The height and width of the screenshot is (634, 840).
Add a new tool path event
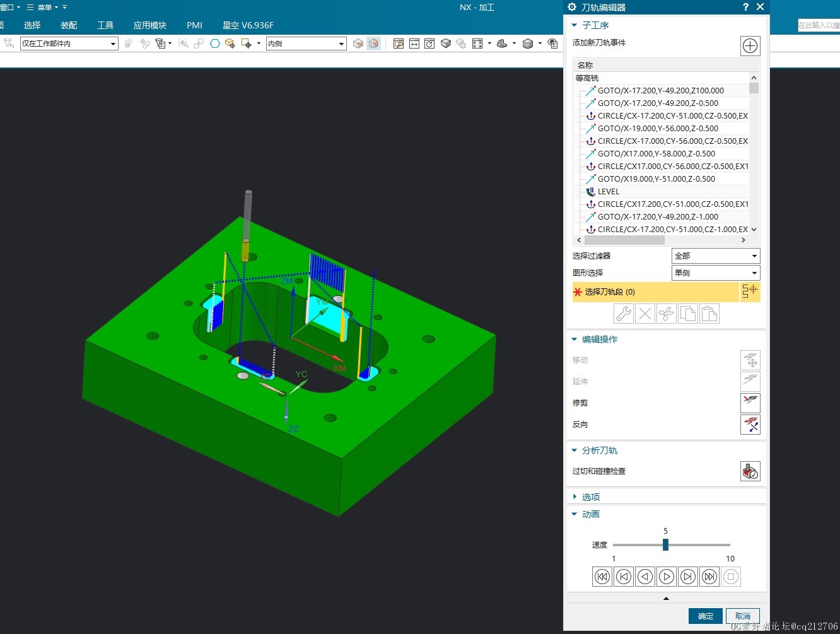[x=750, y=46]
